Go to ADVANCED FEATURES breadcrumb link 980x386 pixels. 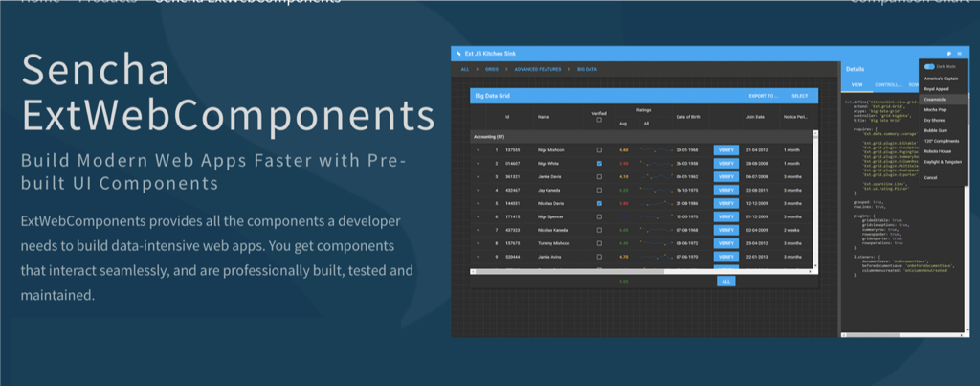(538, 70)
